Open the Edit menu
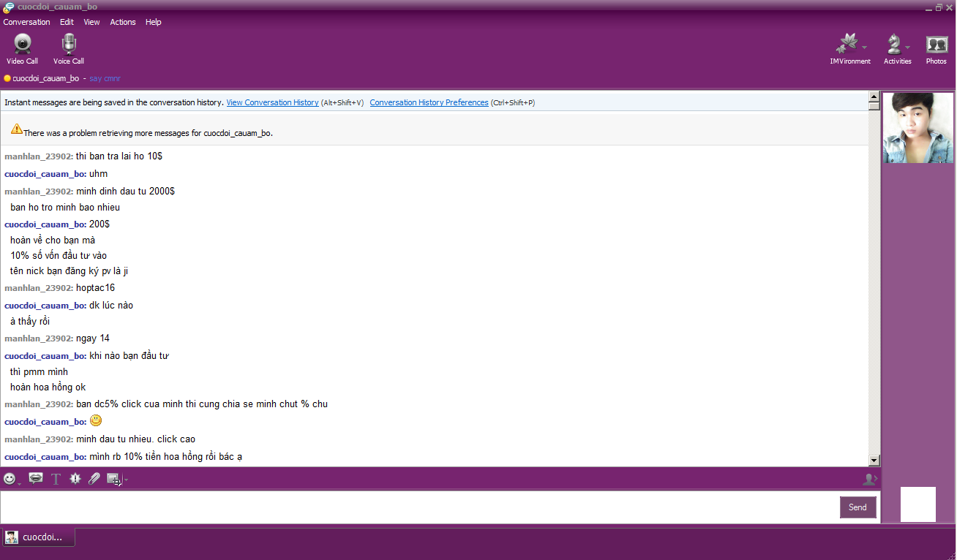 click(67, 22)
